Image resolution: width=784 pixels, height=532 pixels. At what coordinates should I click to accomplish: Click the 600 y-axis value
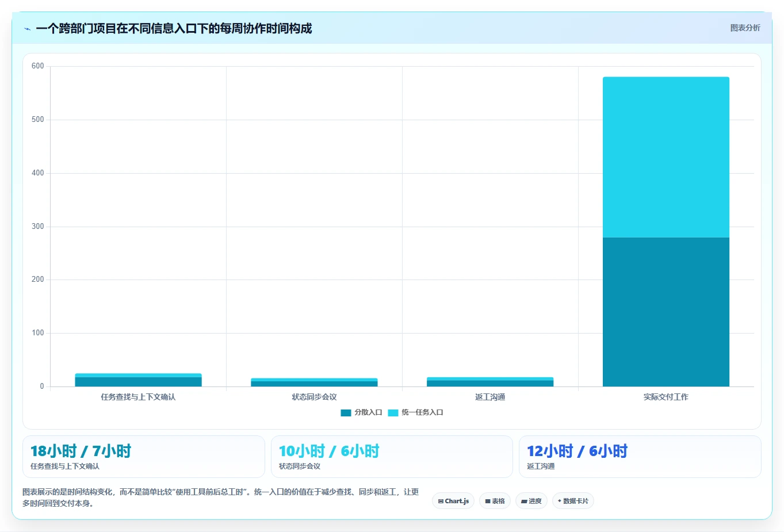coord(38,66)
